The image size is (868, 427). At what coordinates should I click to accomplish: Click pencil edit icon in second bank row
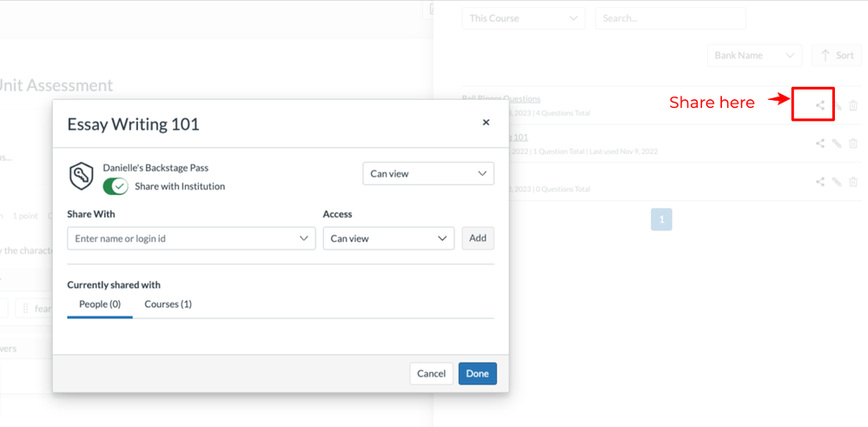coord(837,143)
